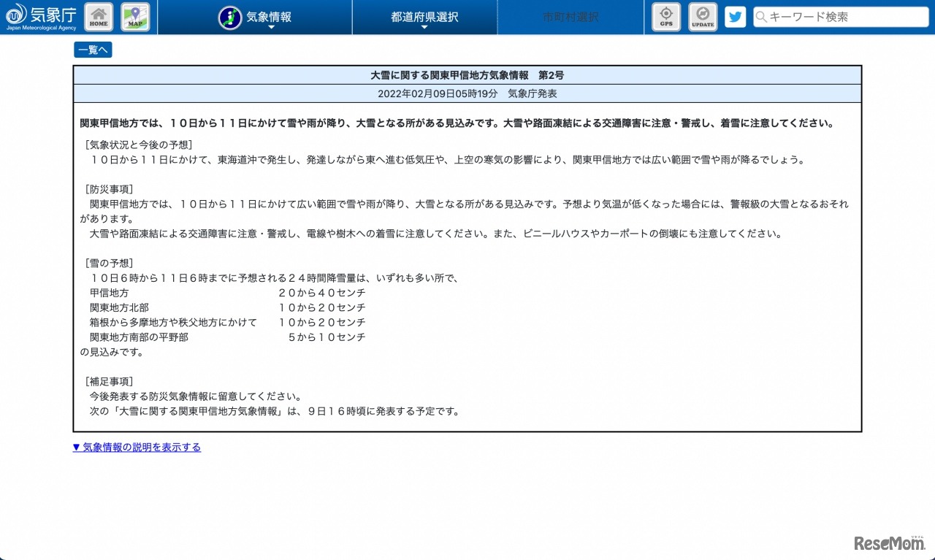Open the 気象情報 menu
Screen dimensions: 935x560
pos(269,17)
